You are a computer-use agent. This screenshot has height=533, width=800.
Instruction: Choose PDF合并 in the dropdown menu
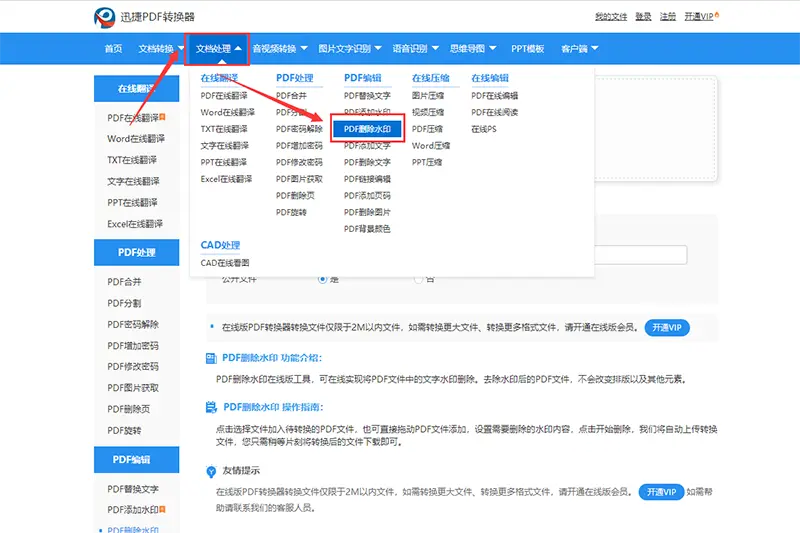tap(291, 95)
